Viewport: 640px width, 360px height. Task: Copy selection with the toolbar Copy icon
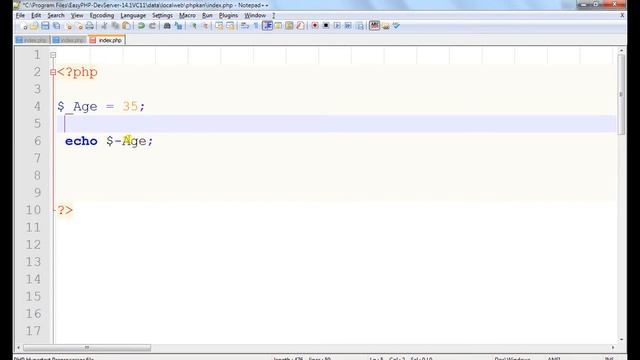click(116, 26)
